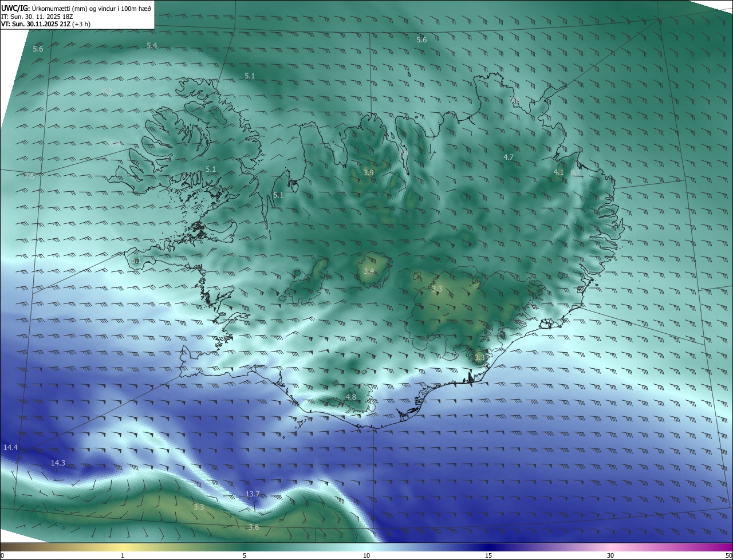Click the 4.7 value label
Viewport: 733px width, 560px height.
(x=509, y=157)
